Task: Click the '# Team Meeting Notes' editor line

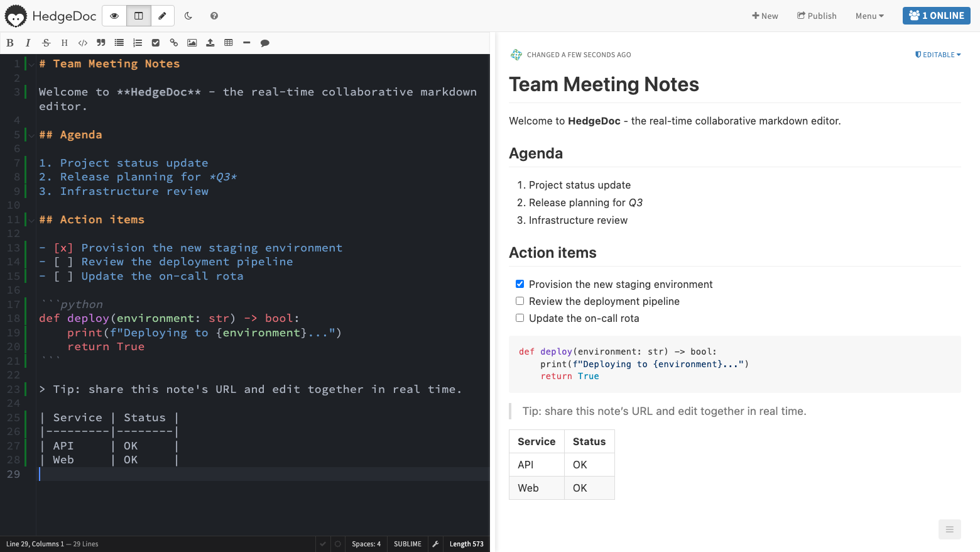Action: pos(109,63)
